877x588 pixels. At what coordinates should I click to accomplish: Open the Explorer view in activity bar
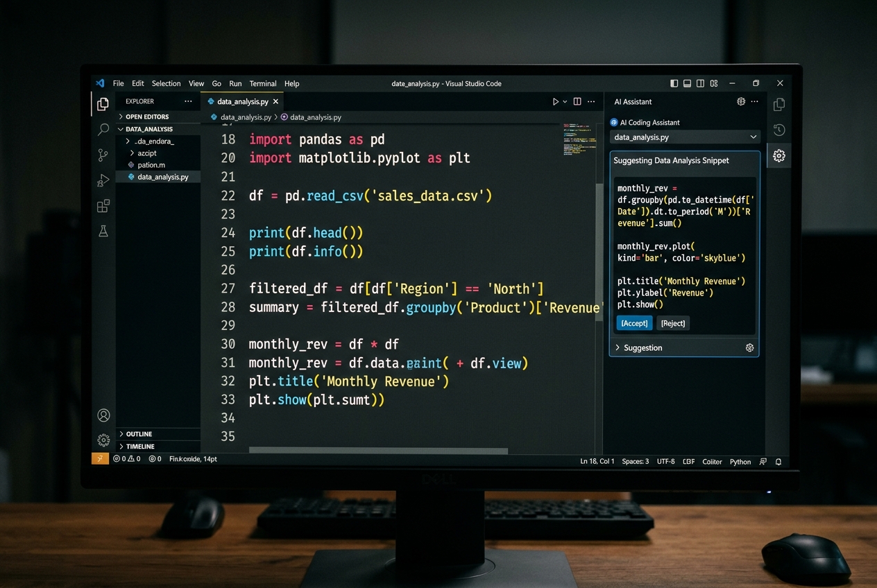(103, 104)
